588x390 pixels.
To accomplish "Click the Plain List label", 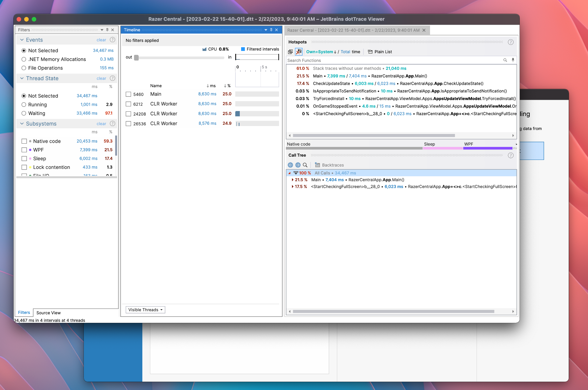I will point(383,52).
